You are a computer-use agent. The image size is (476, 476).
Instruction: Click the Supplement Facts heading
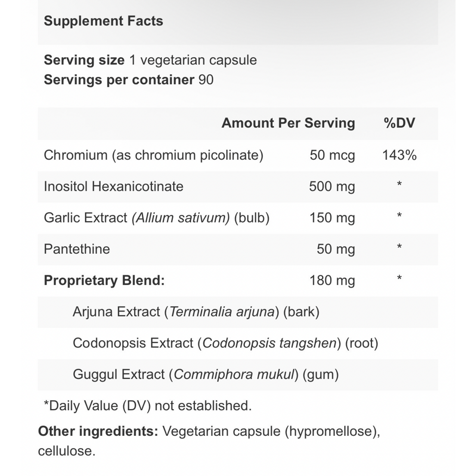(x=103, y=21)
